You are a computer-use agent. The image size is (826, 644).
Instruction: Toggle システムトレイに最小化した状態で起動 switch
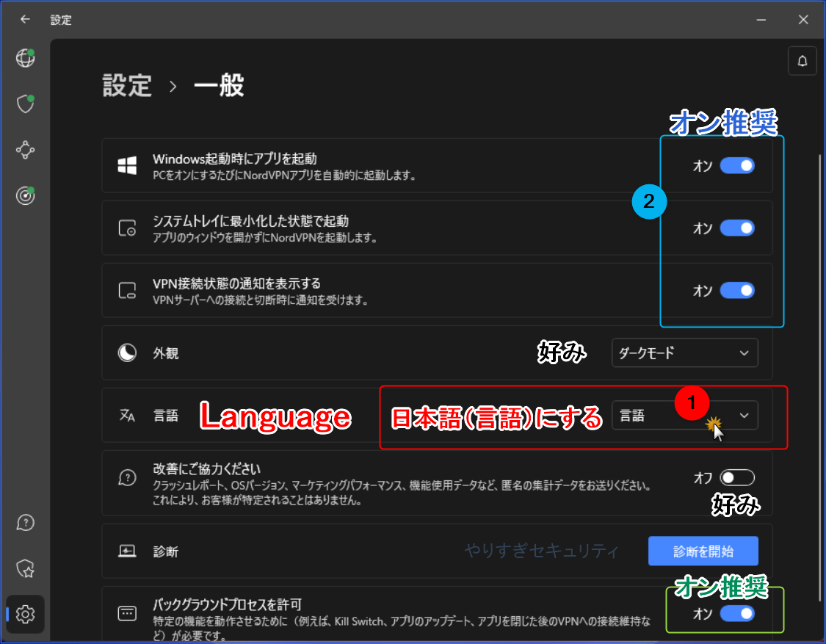(737, 228)
